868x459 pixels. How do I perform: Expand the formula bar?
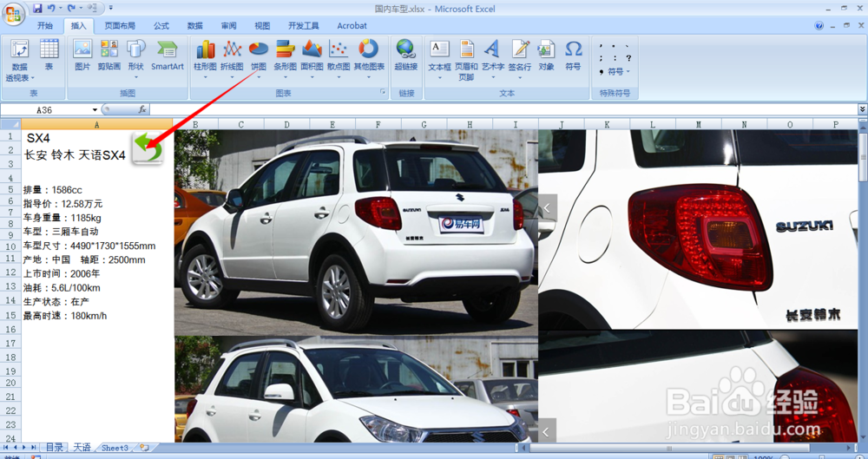pyautogui.click(x=862, y=109)
